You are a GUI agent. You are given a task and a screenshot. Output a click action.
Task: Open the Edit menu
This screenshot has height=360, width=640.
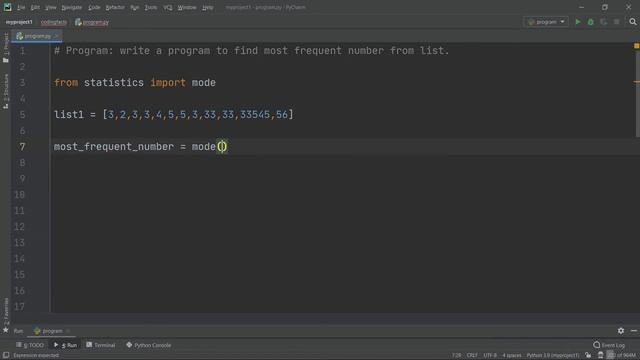(x=36, y=7)
